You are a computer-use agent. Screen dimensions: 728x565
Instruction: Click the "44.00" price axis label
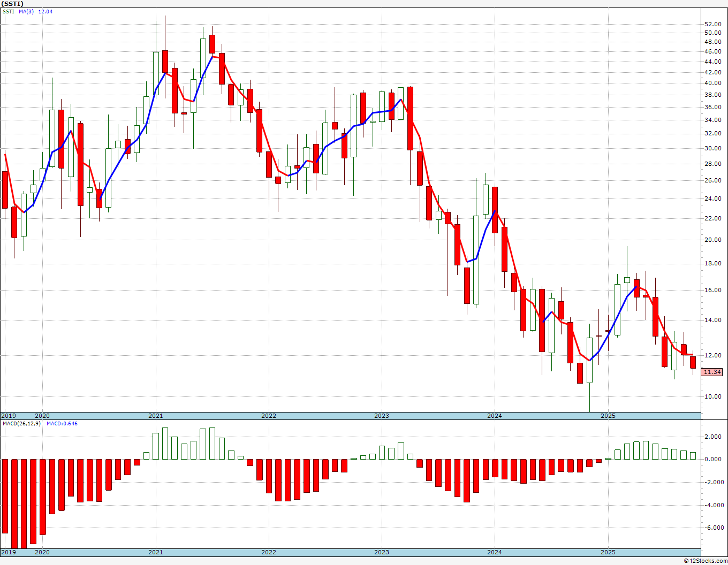click(712, 62)
